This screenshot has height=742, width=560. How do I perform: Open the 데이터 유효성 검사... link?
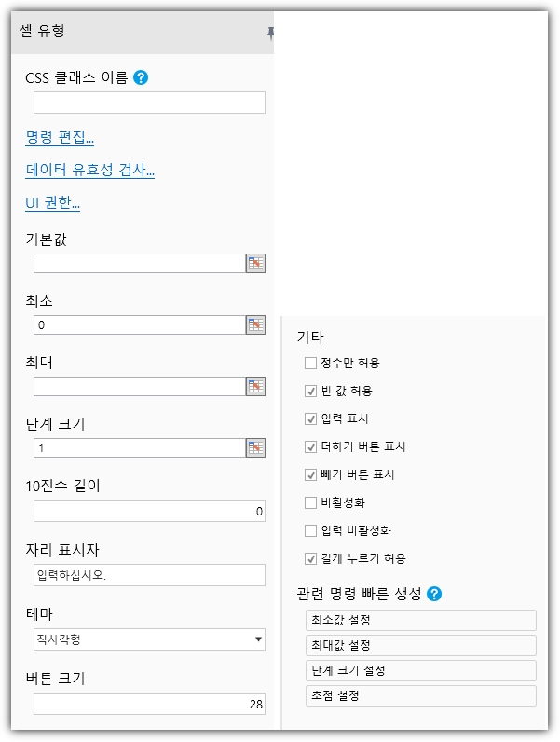[x=89, y=170]
